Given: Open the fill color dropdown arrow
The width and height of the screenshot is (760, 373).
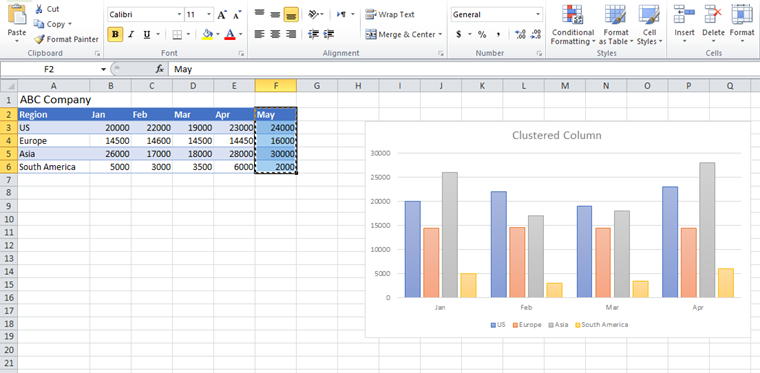Looking at the screenshot, I should [x=218, y=34].
